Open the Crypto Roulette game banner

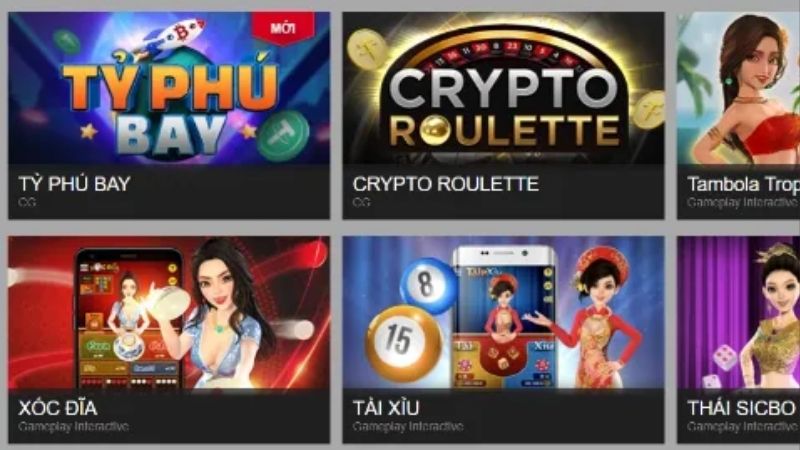pos(503,88)
